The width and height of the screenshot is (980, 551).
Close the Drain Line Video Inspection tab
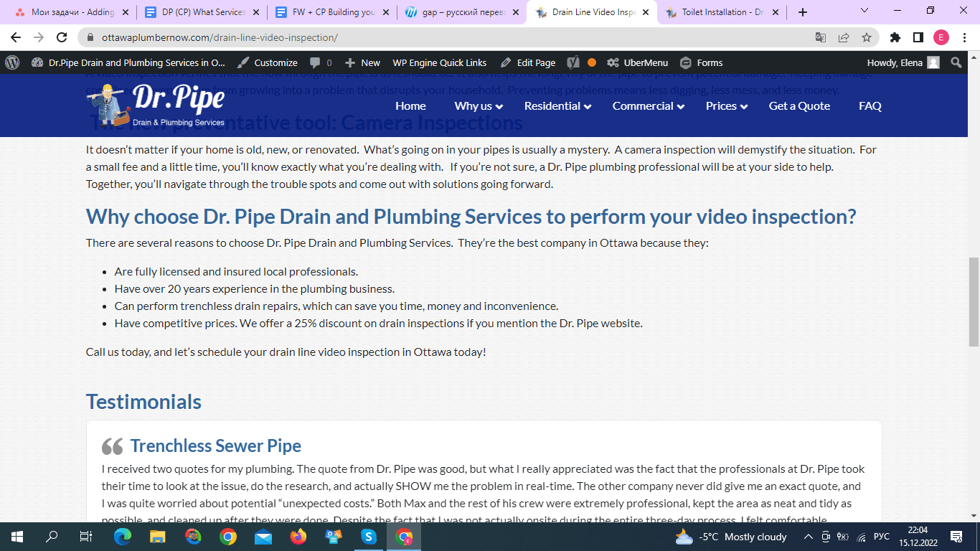coord(646,12)
